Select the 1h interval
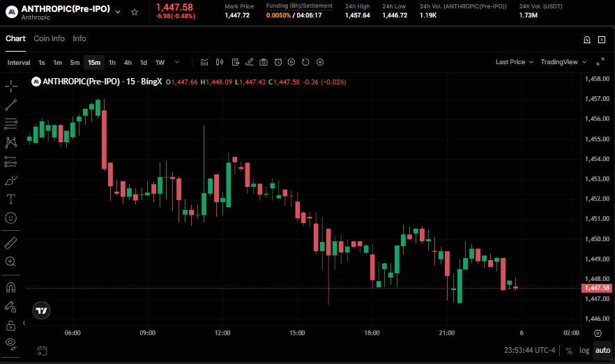The image size is (615, 364). [x=112, y=62]
